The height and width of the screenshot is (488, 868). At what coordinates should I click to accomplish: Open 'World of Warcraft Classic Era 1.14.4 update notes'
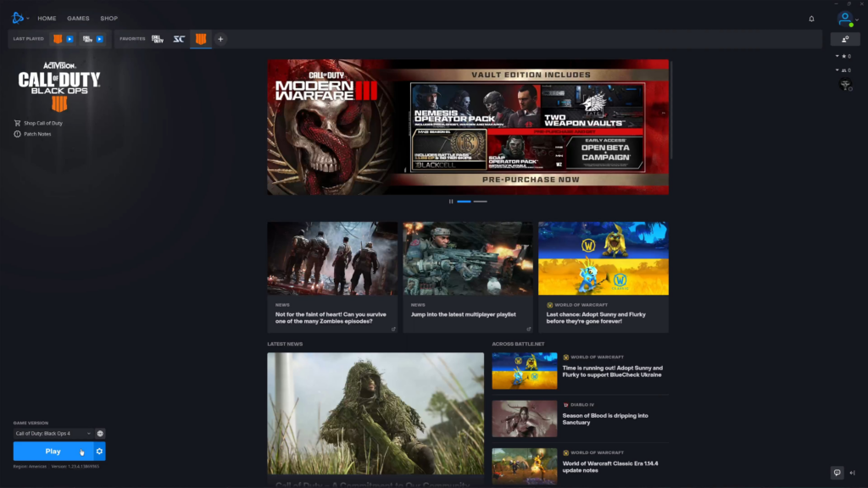(610, 467)
